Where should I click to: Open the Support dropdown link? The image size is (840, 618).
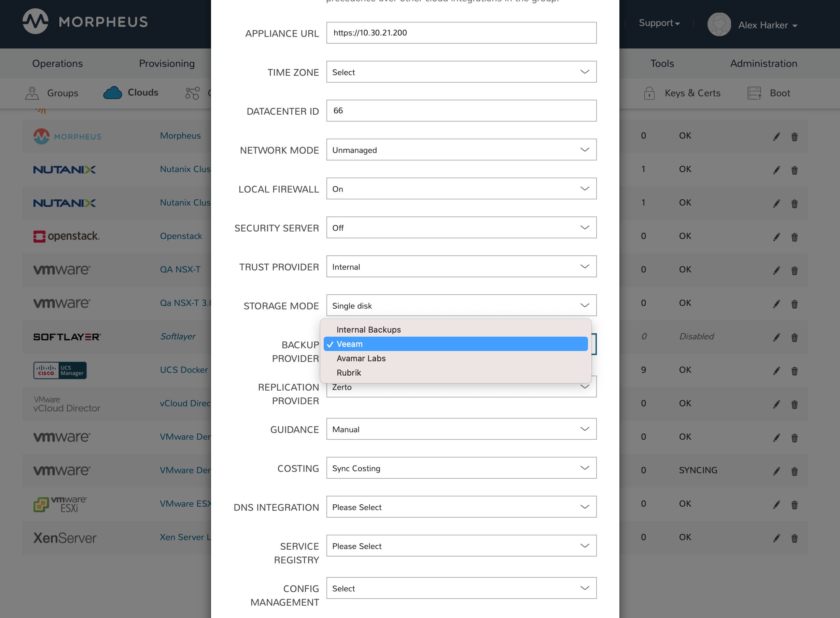pyautogui.click(x=659, y=23)
